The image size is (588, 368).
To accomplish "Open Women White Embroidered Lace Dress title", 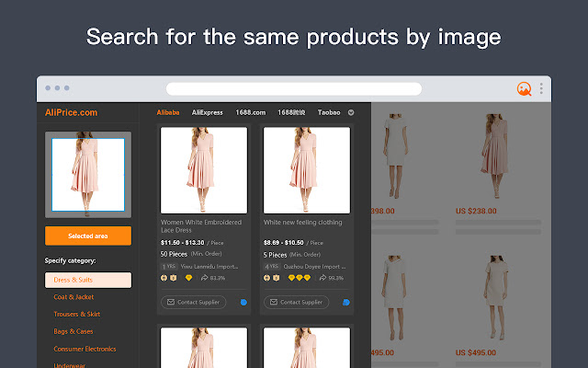I will click(x=201, y=226).
